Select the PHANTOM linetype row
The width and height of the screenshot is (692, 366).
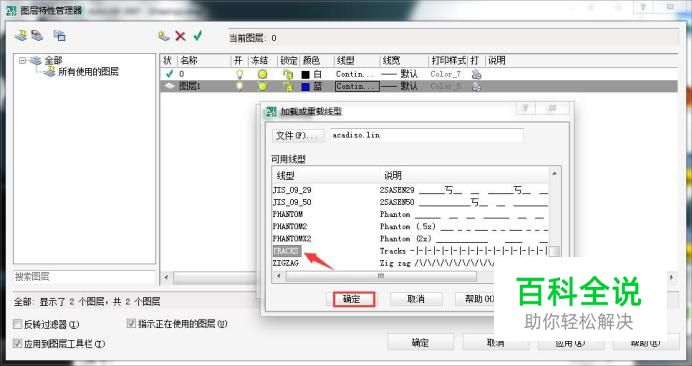410,215
